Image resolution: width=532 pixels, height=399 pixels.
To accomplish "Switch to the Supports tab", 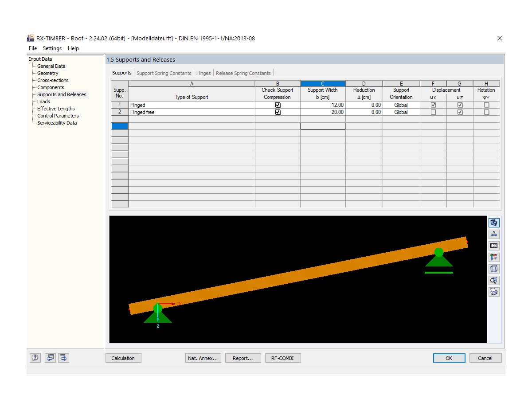I will point(122,73).
